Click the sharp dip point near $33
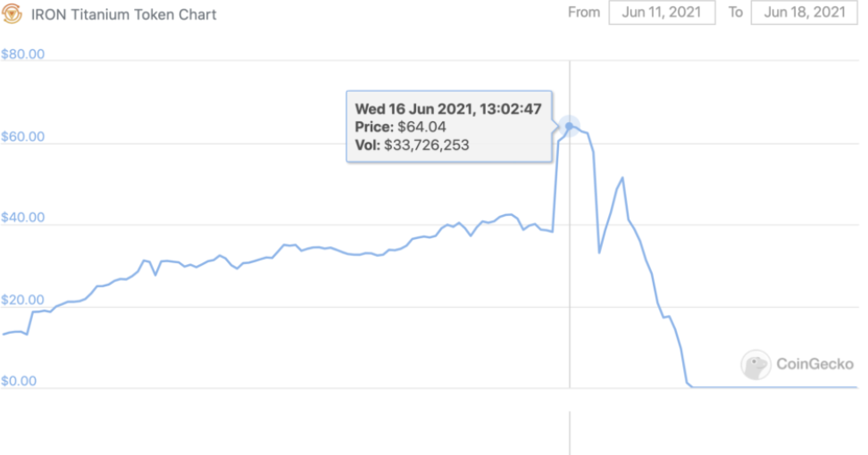The height and width of the screenshot is (455, 868). click(599, 252)
